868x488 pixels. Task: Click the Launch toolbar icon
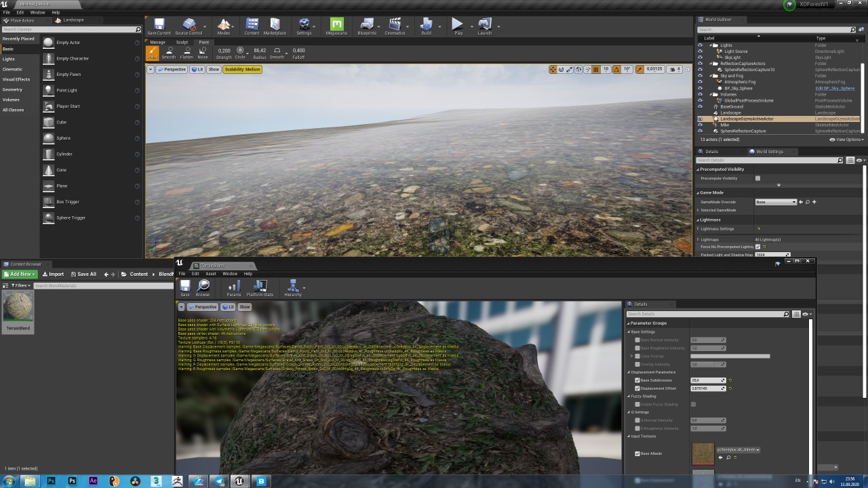(x=485, y=26)
